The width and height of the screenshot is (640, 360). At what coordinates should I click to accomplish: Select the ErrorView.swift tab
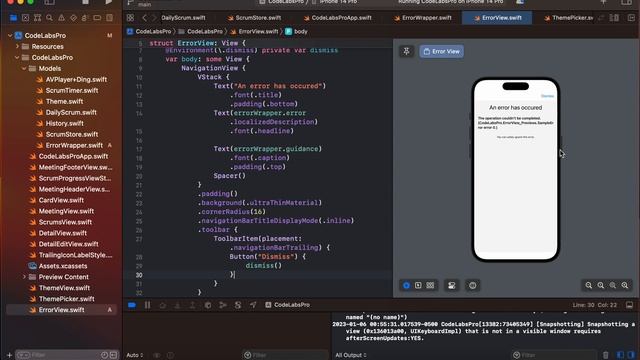point(497,18)
